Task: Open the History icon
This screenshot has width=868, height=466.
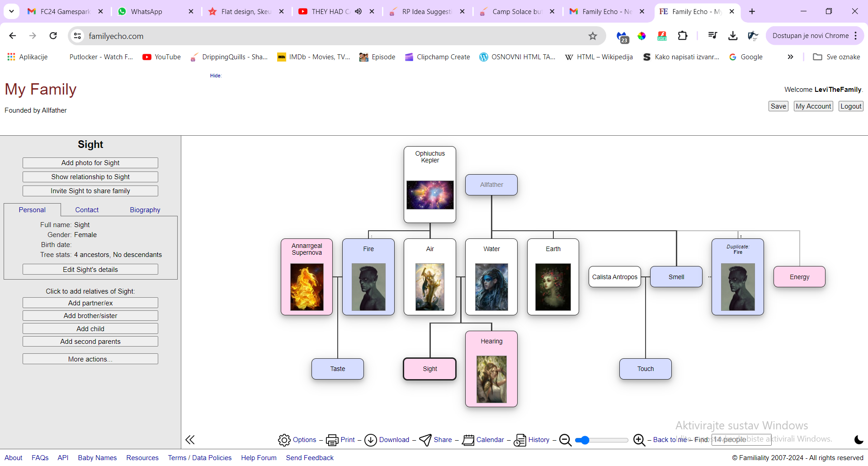Action: pyautogui.click(x=520, y=440)
